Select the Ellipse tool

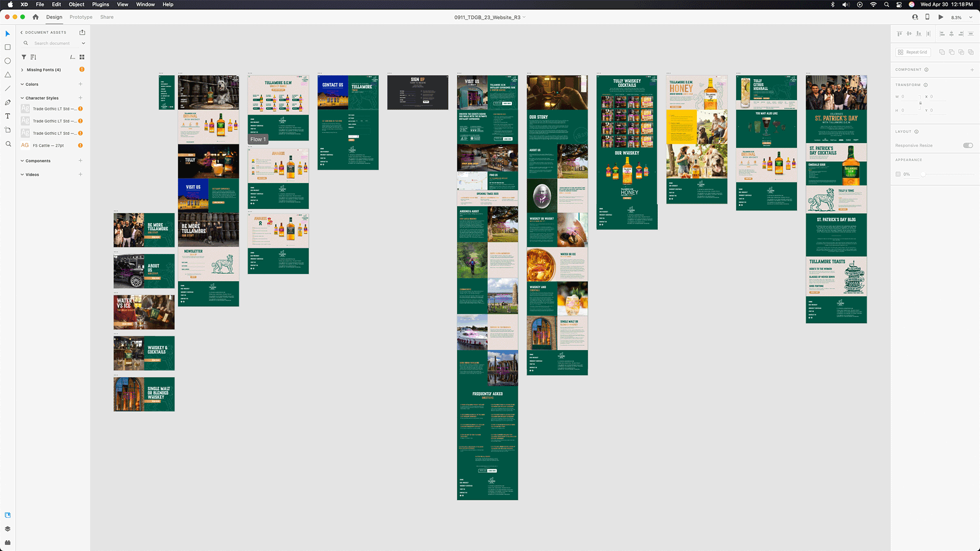point(8,61)
